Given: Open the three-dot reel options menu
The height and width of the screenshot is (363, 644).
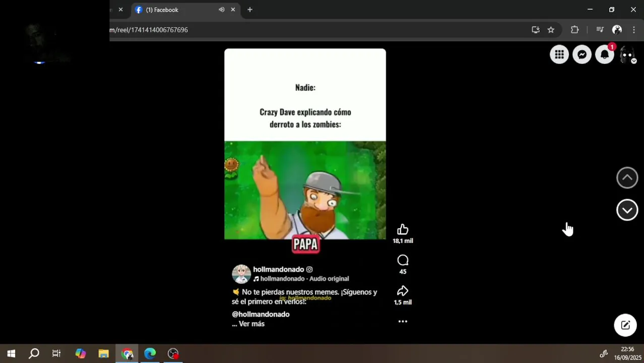Looking at the screenshot, I should pos(403,321).
